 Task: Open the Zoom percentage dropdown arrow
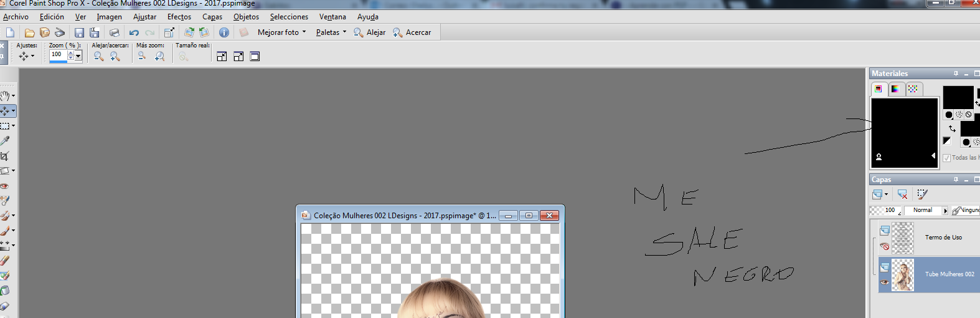pos(78,56)
